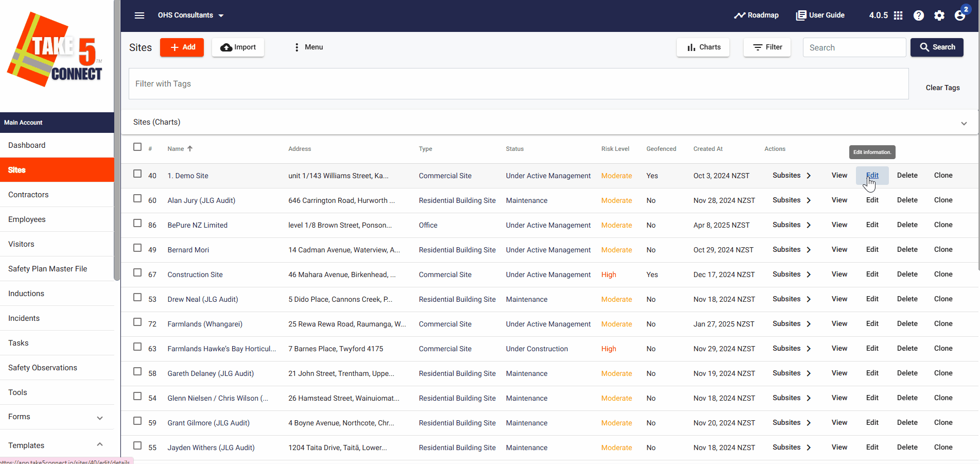Viewport: 980px width, 464px height.
Task: Edit the 1. Demo Site row
Action: [872, 176]
